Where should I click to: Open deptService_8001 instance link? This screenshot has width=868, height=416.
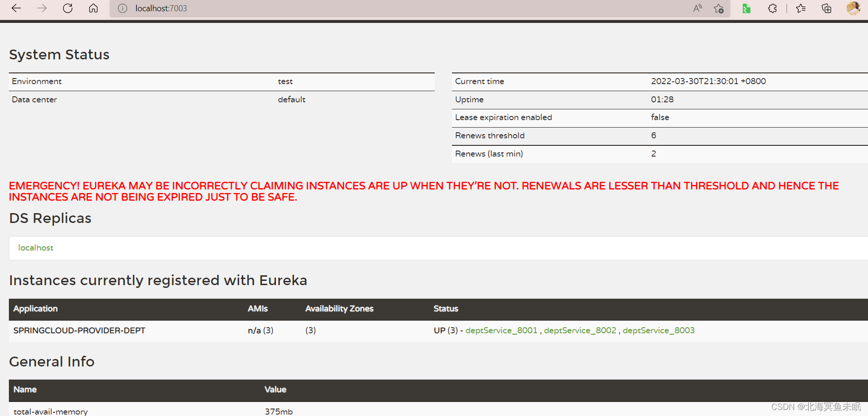click(501, 330)
